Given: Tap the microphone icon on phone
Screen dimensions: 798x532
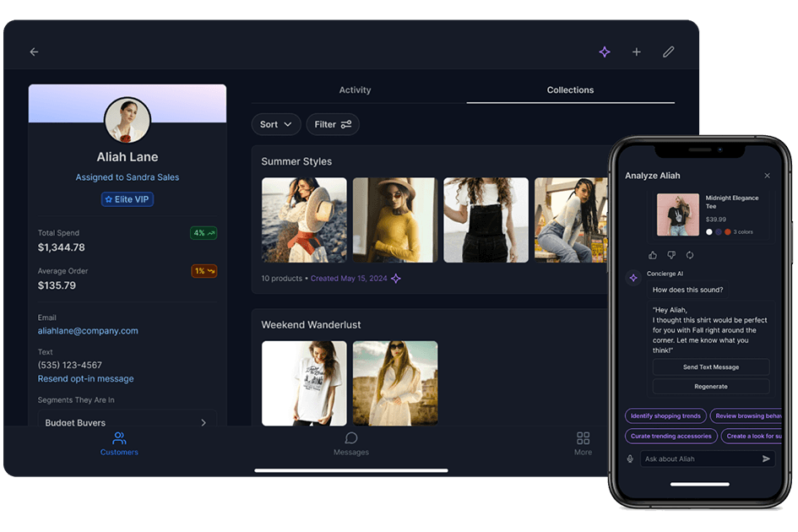Looking at the screenshot, I should coord(630,459).
